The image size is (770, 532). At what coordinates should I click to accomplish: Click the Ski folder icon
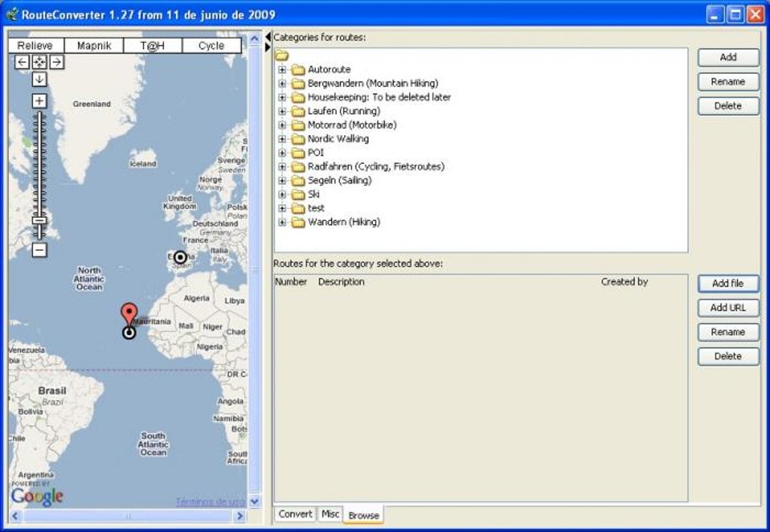click(298, 195)
